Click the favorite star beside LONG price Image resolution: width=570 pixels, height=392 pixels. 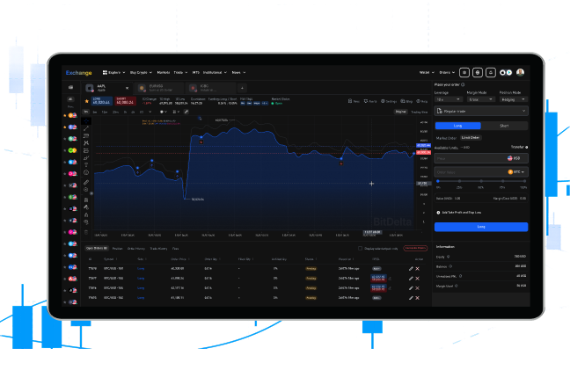pyautogui.click(x=86, y=101)
